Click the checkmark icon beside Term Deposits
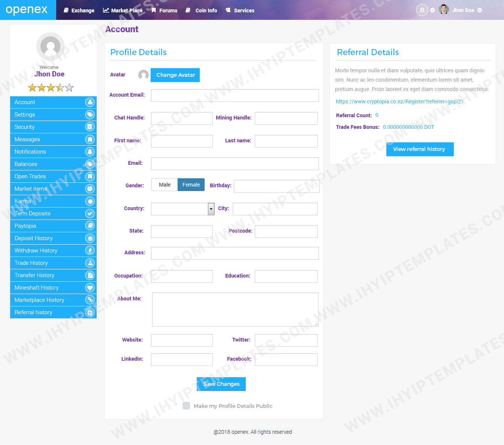504x445 pixels. tap(90, 214)
